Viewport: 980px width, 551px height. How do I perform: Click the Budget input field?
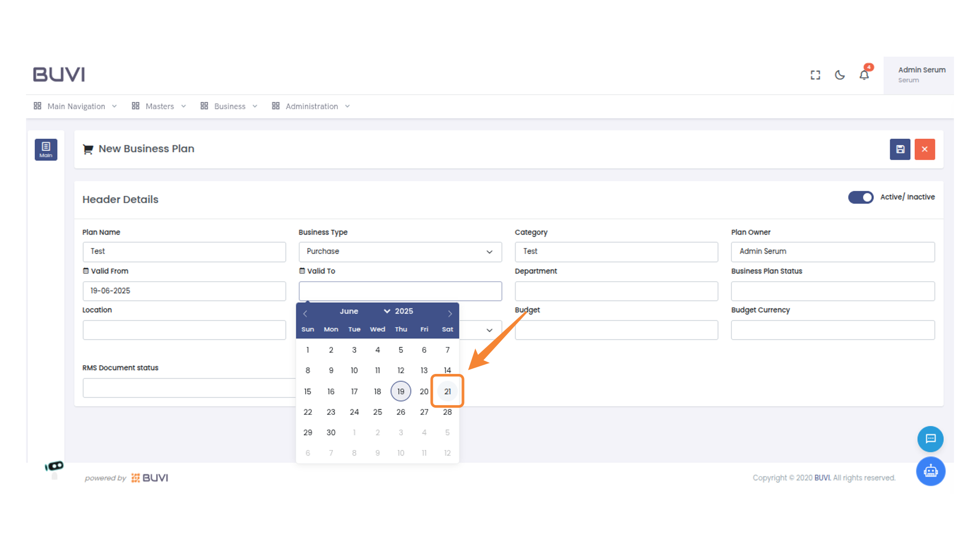616,330
